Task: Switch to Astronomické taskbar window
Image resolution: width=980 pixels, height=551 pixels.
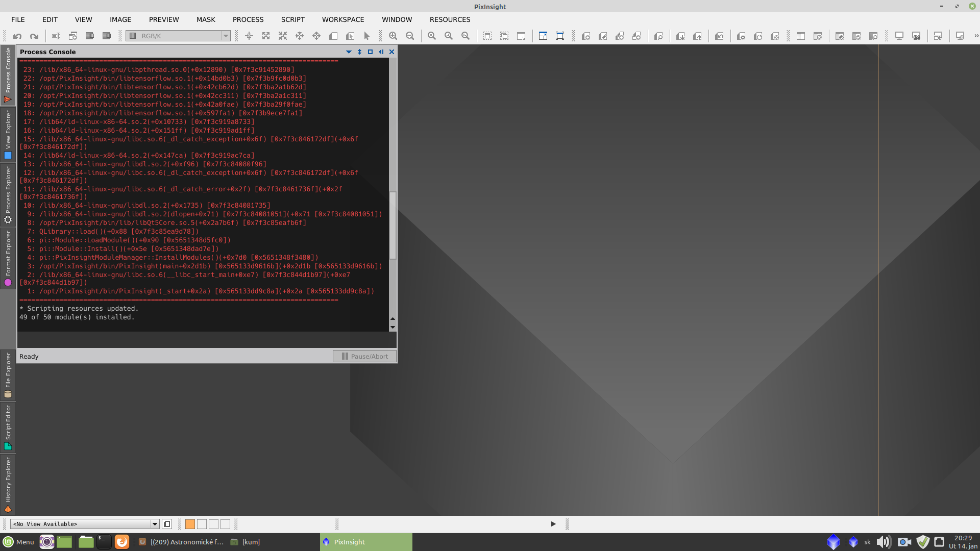Action: (181, 542)
